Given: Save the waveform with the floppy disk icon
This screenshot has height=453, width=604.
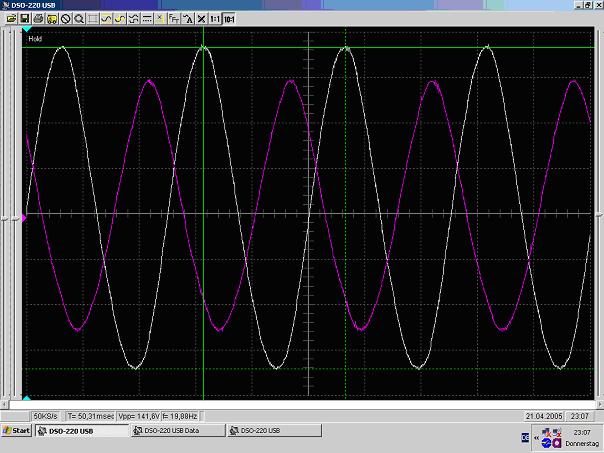Looking at the screenshot, I should [25, 18].
